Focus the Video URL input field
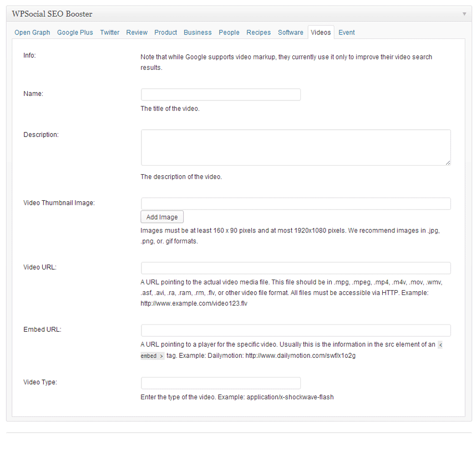476x452 pixels. pyautogui.click(x=296, y=268)
